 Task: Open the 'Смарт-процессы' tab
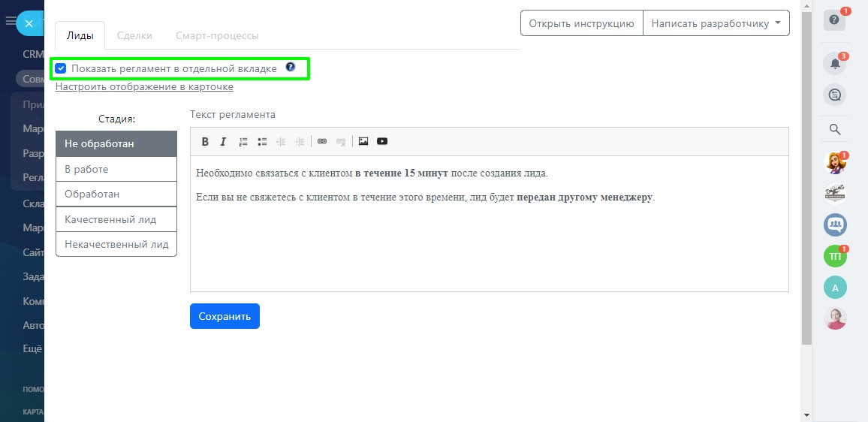coord(217,35)
